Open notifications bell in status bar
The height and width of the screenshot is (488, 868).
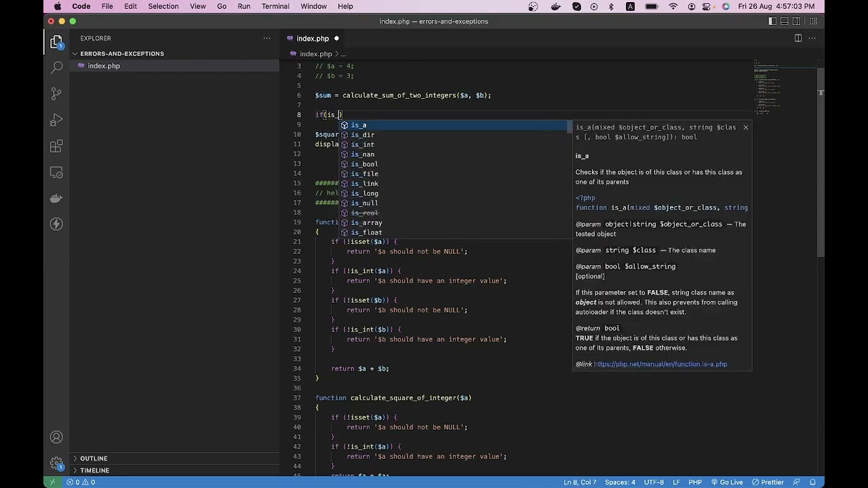(x=812, y=482)
